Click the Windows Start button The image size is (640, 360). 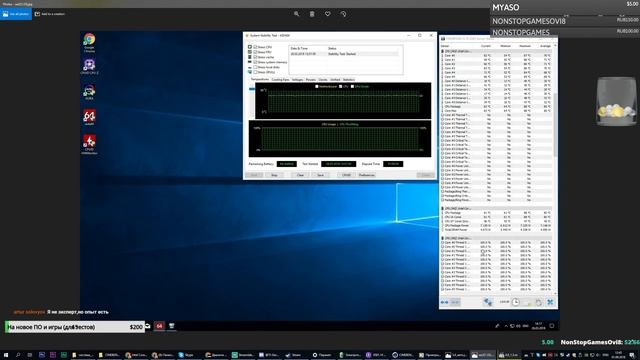click(x=6, y=355)
